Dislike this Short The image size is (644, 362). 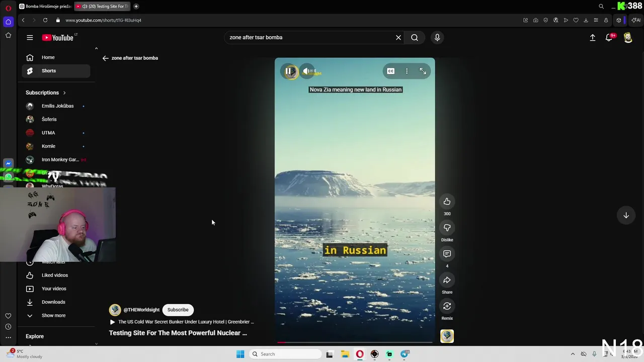[x=447, y=228]
